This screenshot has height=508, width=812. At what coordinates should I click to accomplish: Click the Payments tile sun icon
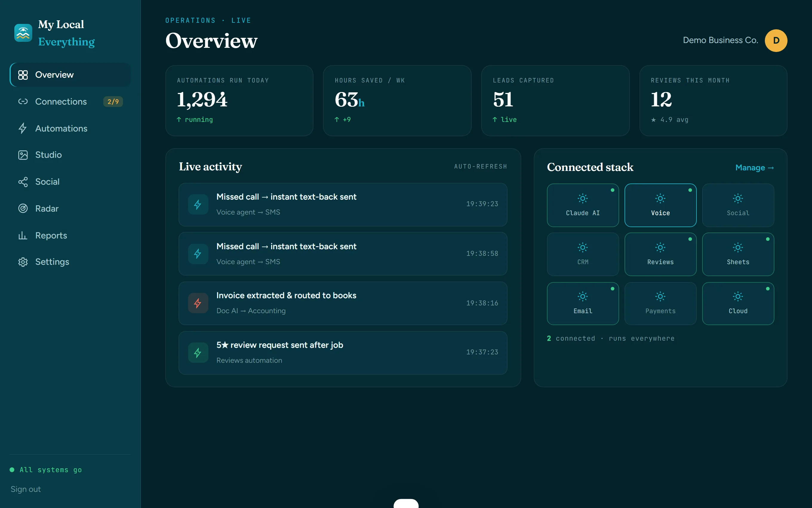coord(660,296)
